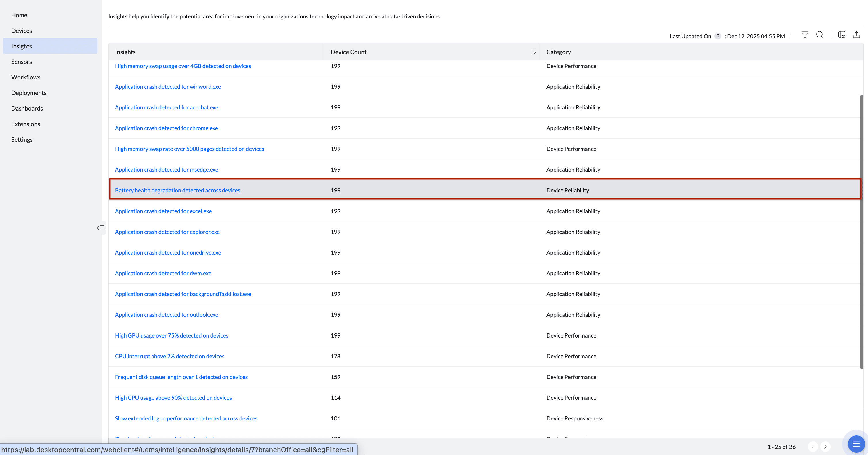The width and height of the screenshot is (868, 455).
Task: Open the blue floating menu button
Action: point(856,444)
